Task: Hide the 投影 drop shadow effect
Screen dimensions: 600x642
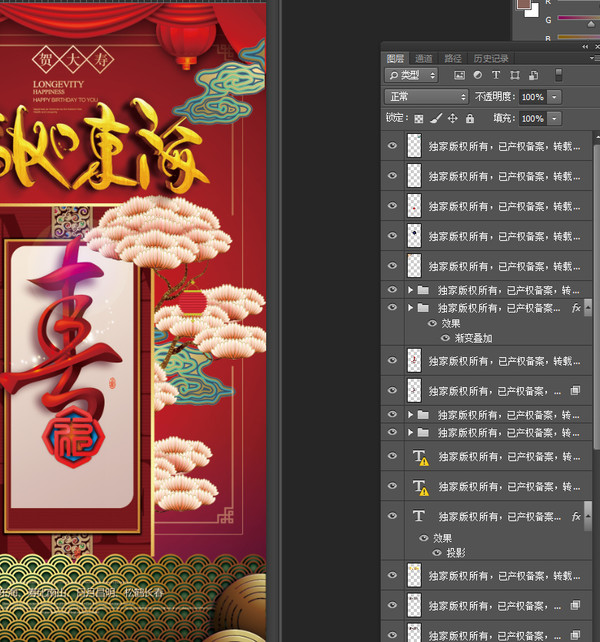Action: [437, 553]
